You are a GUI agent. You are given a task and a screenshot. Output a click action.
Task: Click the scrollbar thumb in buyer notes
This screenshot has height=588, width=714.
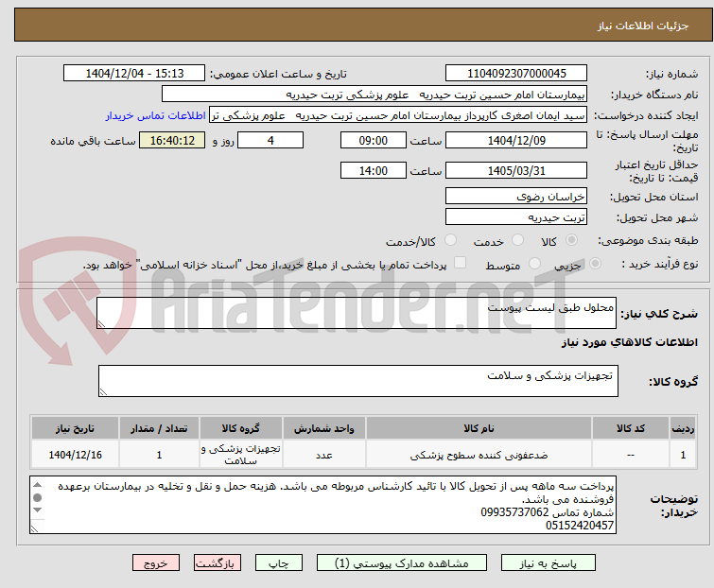click(38, 498)
